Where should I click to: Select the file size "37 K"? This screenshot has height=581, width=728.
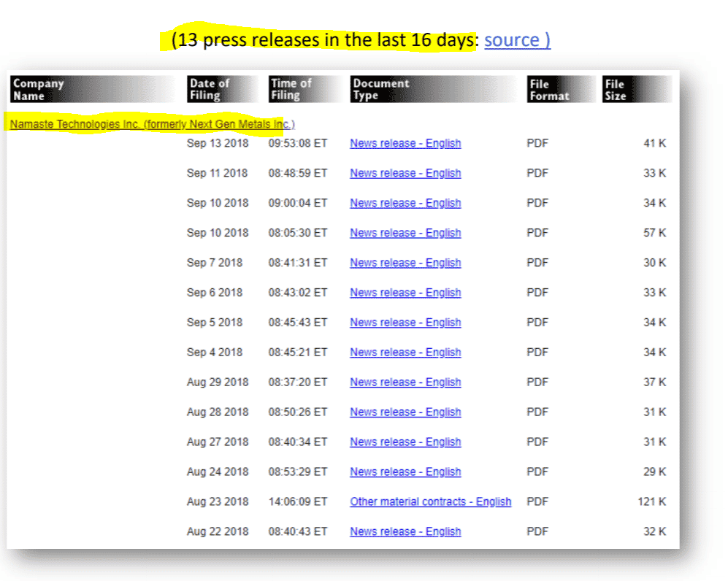point(655,382)
